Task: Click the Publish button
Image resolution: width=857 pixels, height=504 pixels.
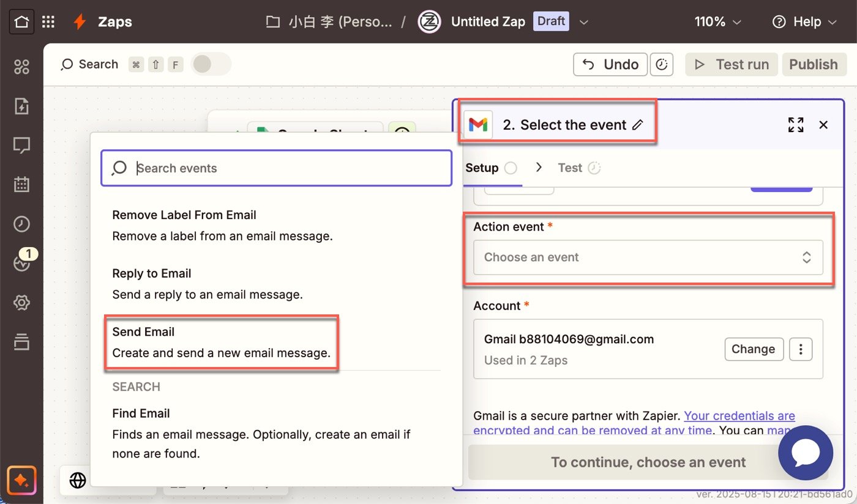Action: pos(814,64)
